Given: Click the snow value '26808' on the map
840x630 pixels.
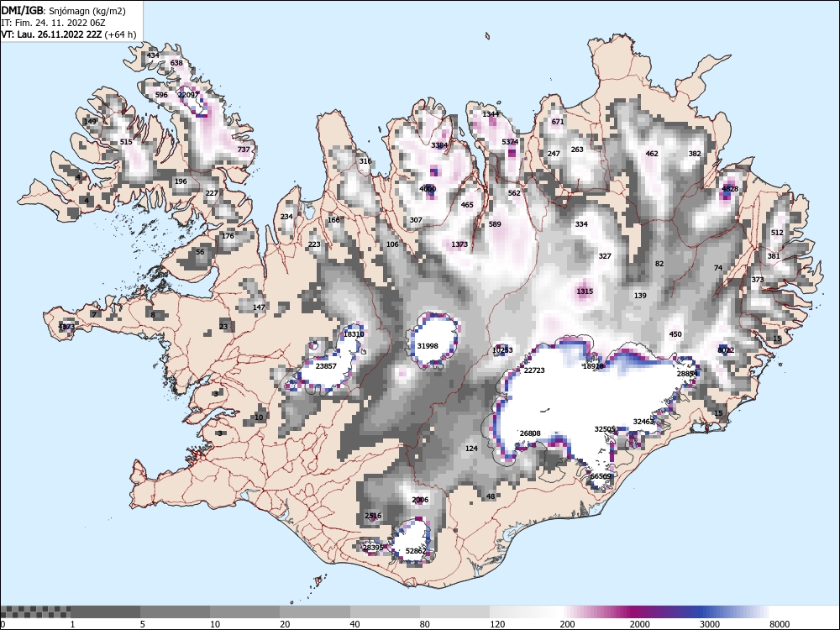Looking at the screenshot, I should pos(530,433).
